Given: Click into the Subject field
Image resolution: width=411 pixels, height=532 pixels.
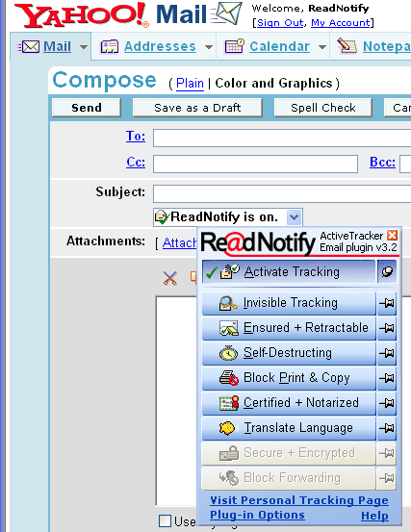Looking at the screenshot, I should (282, 193).
